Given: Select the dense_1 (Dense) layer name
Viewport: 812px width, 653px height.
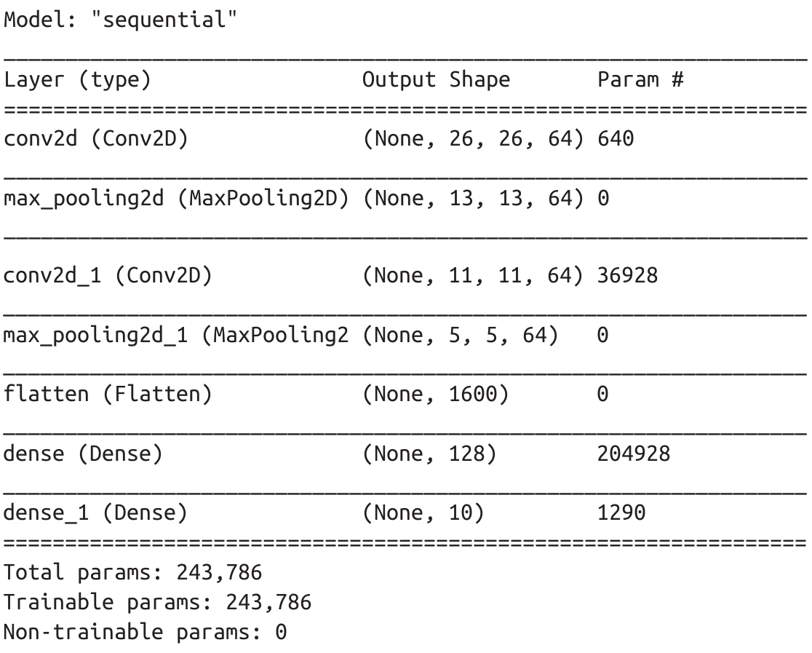Looking at the screenshot, I should [96, 513].
